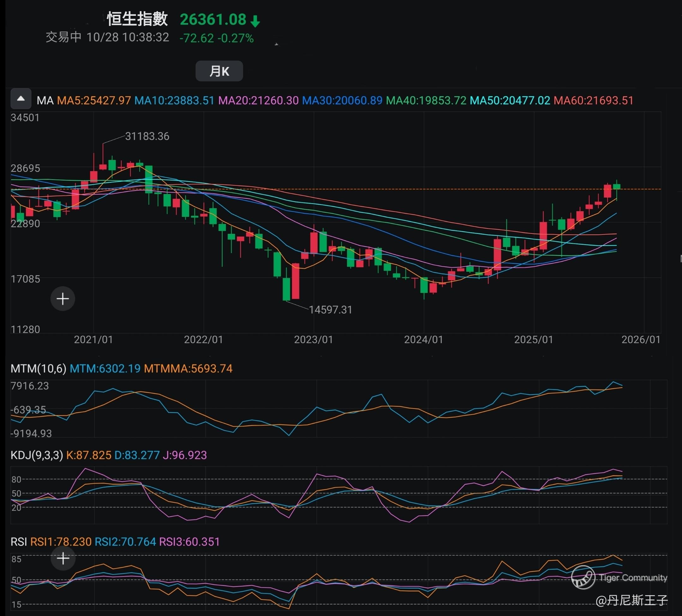682x616 pixels.
Task: Click the plus button on RSI panel
Action: tap(63, 558)
